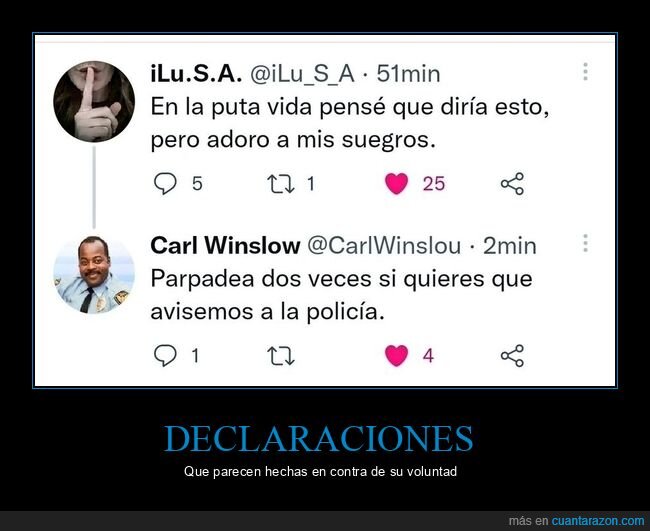Open three-dot menu on Carl Winslow's tweet
The width and height of the screenshot is (650, 531).
tap(585, 243)
